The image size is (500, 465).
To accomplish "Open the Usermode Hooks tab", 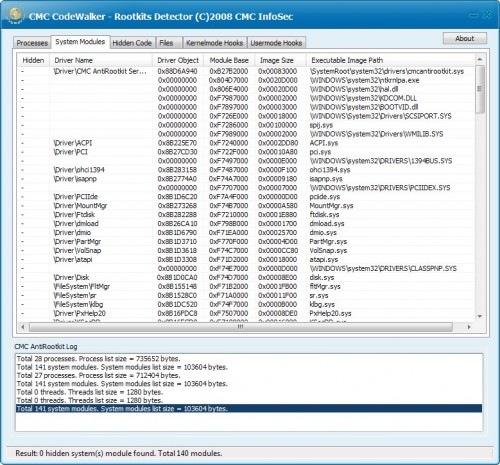I will (x=276, y=43).
